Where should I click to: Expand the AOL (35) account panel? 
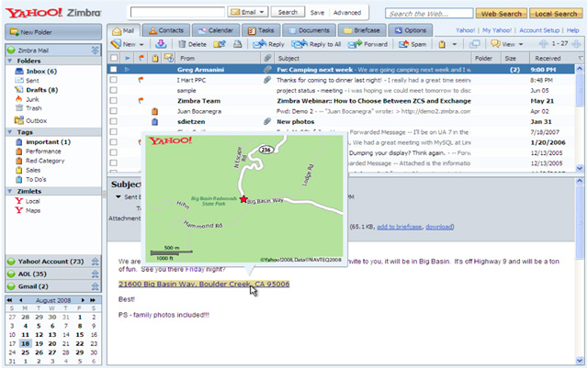tap(96, 274)
